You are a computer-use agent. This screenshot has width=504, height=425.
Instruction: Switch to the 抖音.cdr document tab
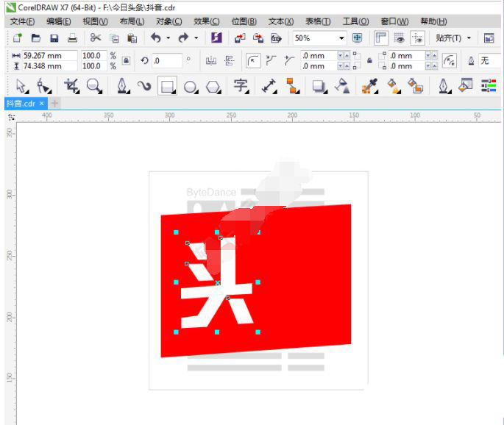point(21,104)
